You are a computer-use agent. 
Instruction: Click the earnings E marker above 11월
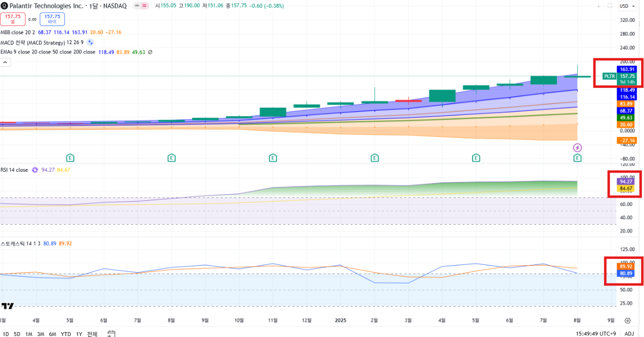273,158
